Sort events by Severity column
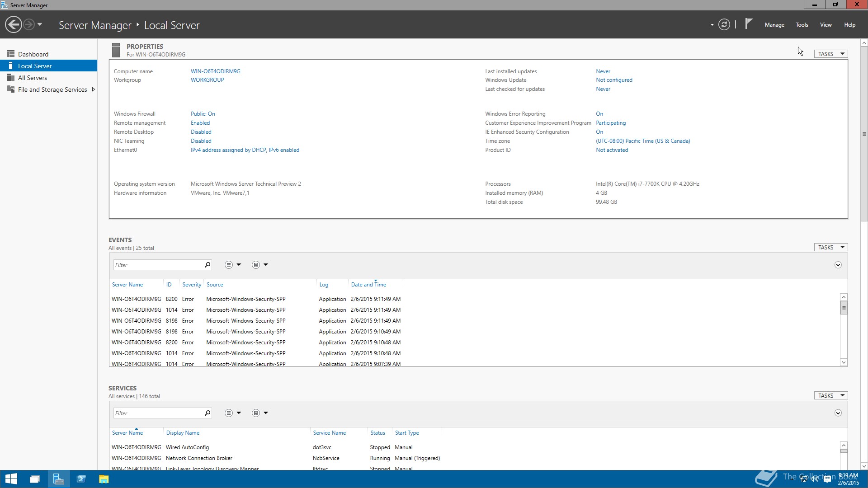 (x=192, y=285)
